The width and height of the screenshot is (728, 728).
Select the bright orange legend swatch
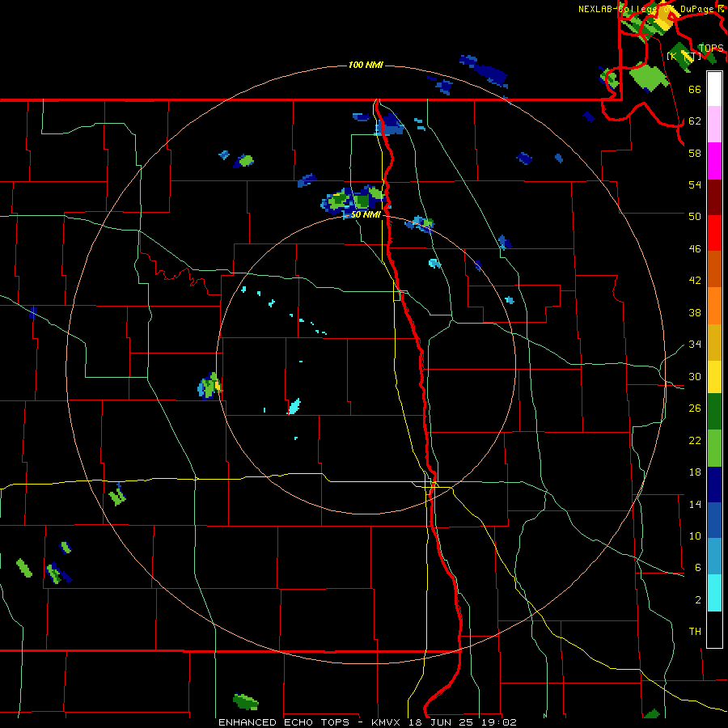714,306
